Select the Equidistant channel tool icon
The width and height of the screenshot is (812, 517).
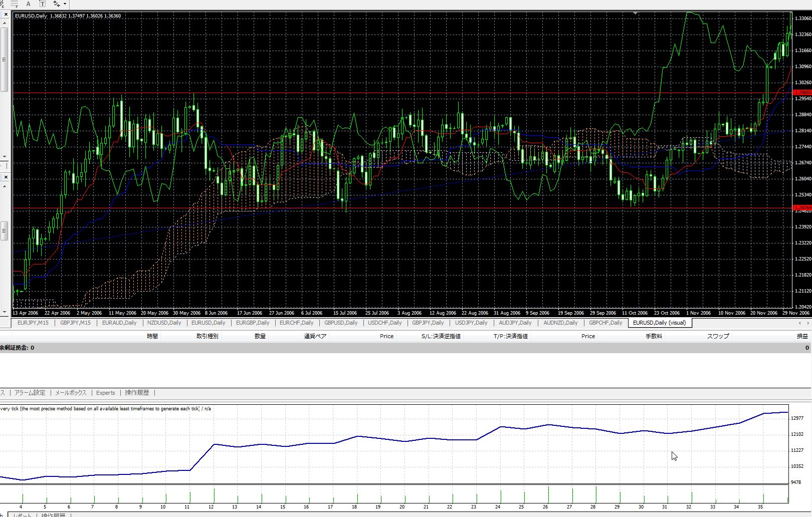point(3,4)
